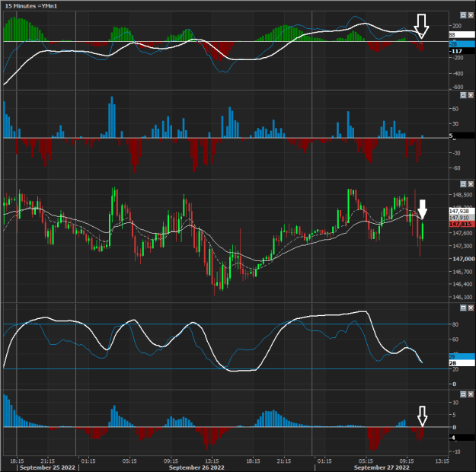The width and height of the screenshot is (476, 472).
Task: Click the 80 level on stochastic axis
Action: coord(455,324)
